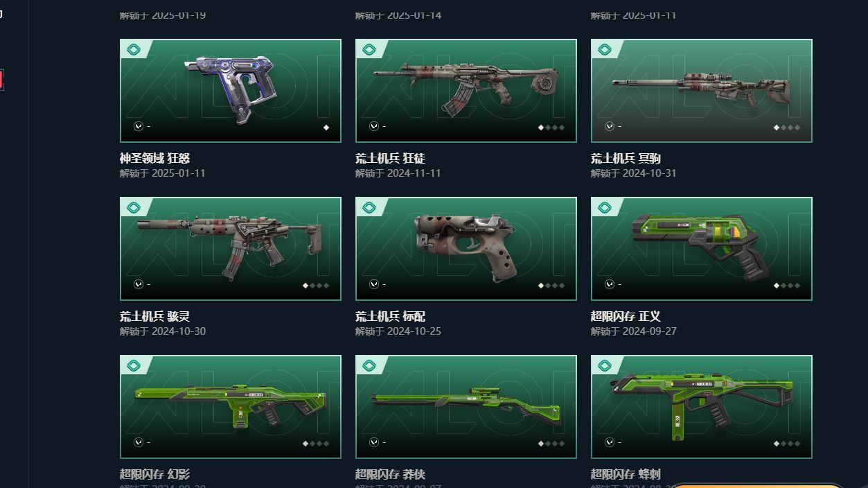The image size is (868, 488).
Task: Click the red item on the left sidebar
Action: 1,80
